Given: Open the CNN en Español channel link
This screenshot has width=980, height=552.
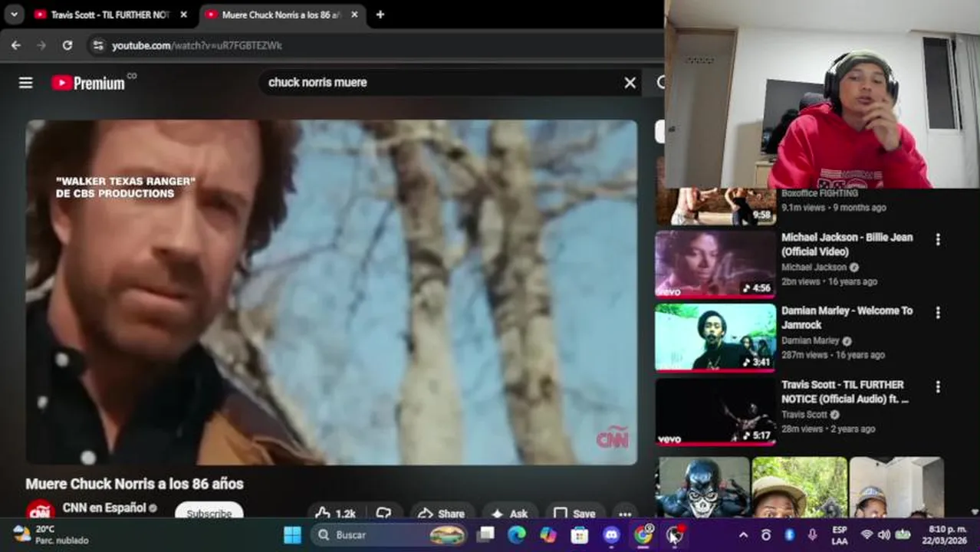Looking at the screenshot, I should 104,508.
